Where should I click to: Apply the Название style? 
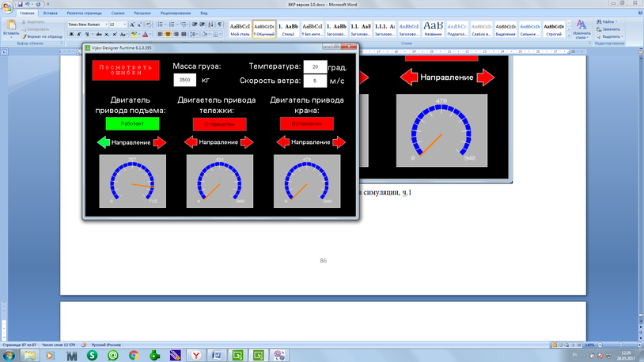point(433,29)
